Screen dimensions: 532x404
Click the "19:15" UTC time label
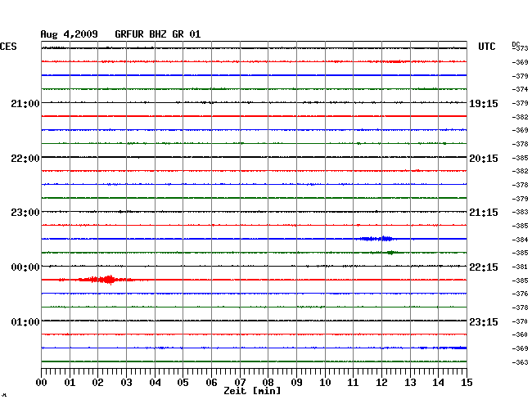tap(484, 103)
